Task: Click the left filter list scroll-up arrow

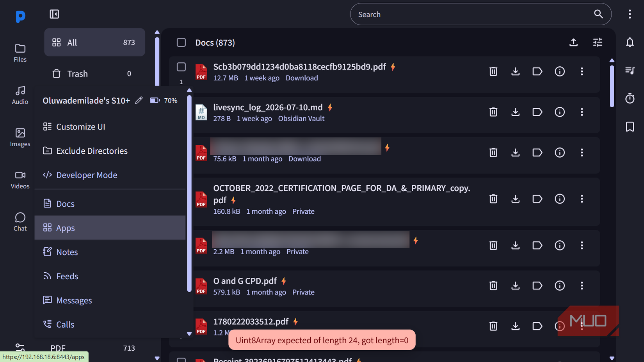Action: 157,32
